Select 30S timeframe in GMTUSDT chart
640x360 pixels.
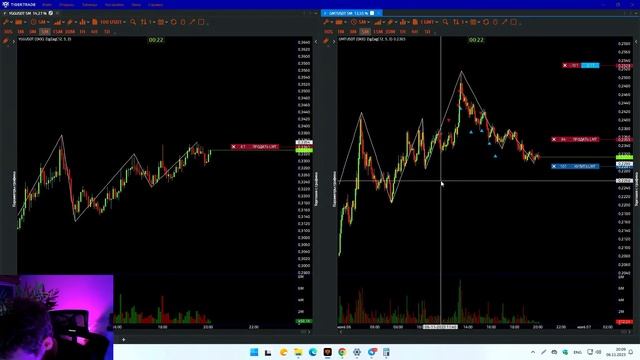click(x=329, y=31)
